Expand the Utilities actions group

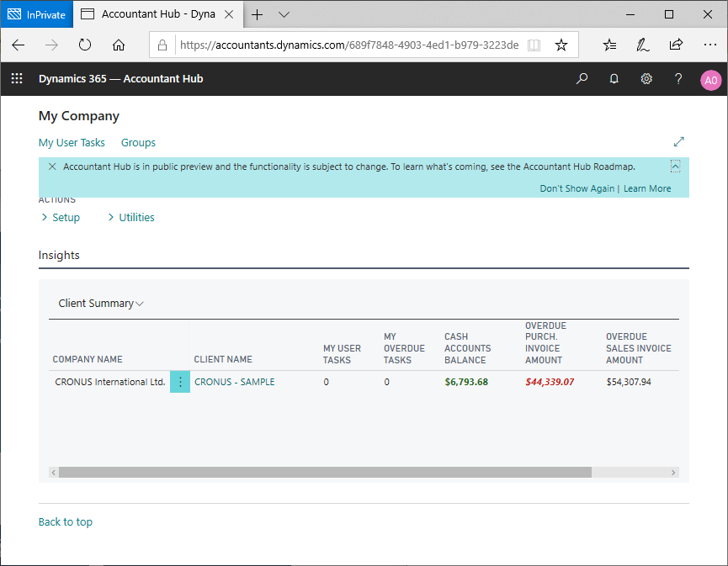[x=131, y=217]
